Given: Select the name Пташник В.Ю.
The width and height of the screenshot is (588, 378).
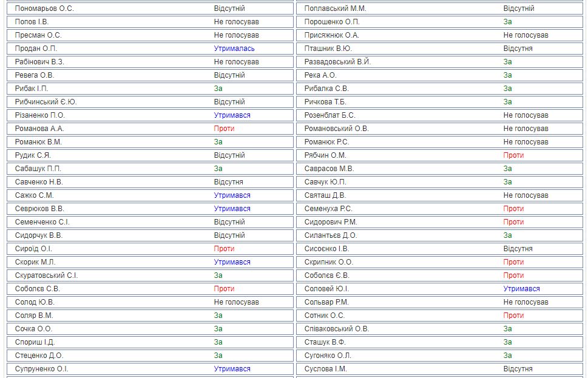Looking at the screenshot, I should point(328,49).
